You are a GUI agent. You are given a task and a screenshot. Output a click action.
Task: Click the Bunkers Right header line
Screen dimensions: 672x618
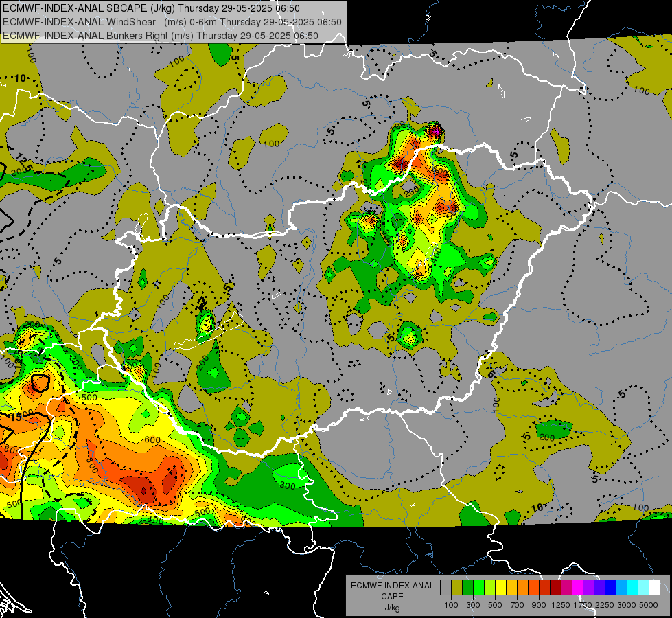(x=161, y=36)
